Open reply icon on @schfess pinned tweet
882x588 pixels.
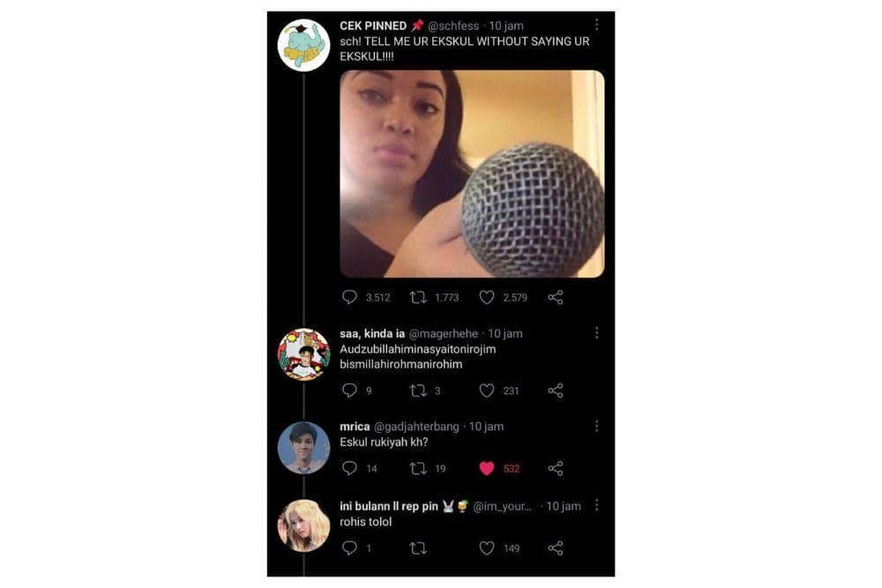(349, 299)
